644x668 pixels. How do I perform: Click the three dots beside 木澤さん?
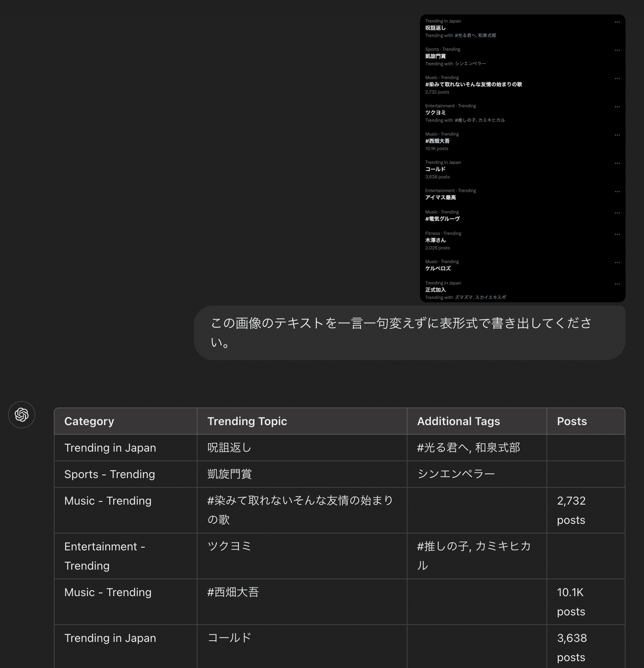click(x=617, y=234)
